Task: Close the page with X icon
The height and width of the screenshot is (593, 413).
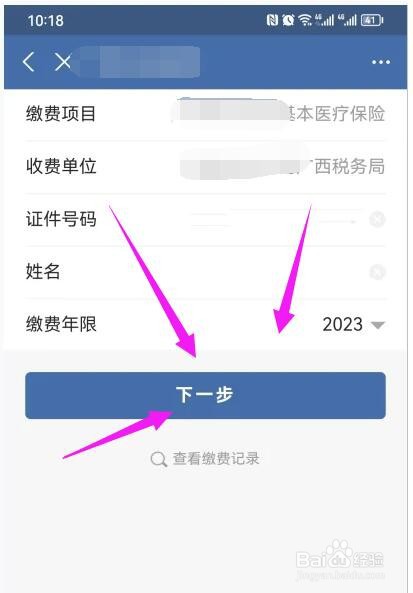Action: pyautogui.click(x=62, y=62)
